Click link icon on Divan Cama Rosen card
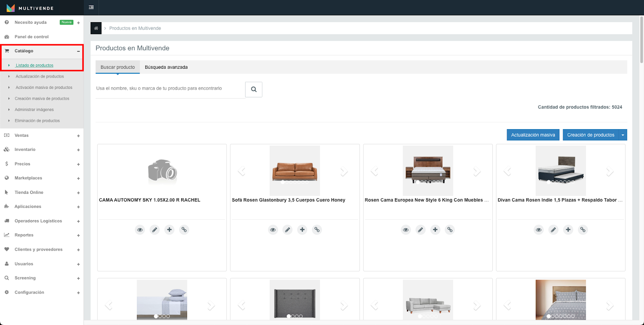The image size is (644, 325). tap(583, 230)
